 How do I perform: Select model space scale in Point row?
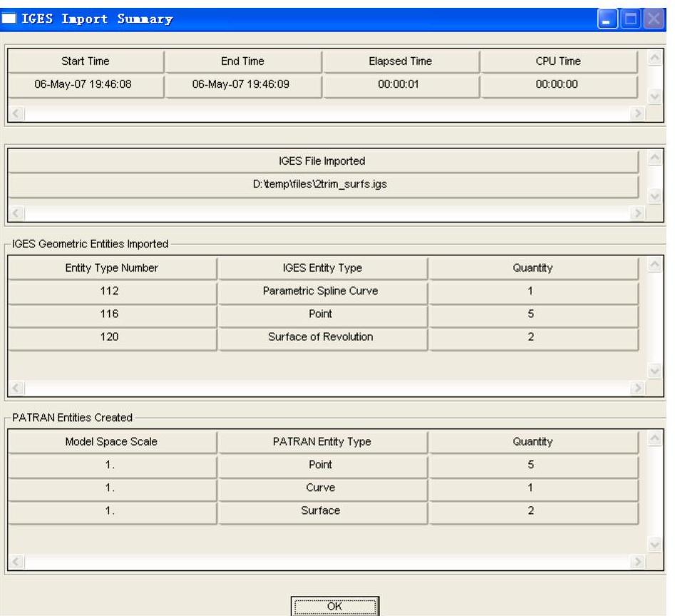112,465
